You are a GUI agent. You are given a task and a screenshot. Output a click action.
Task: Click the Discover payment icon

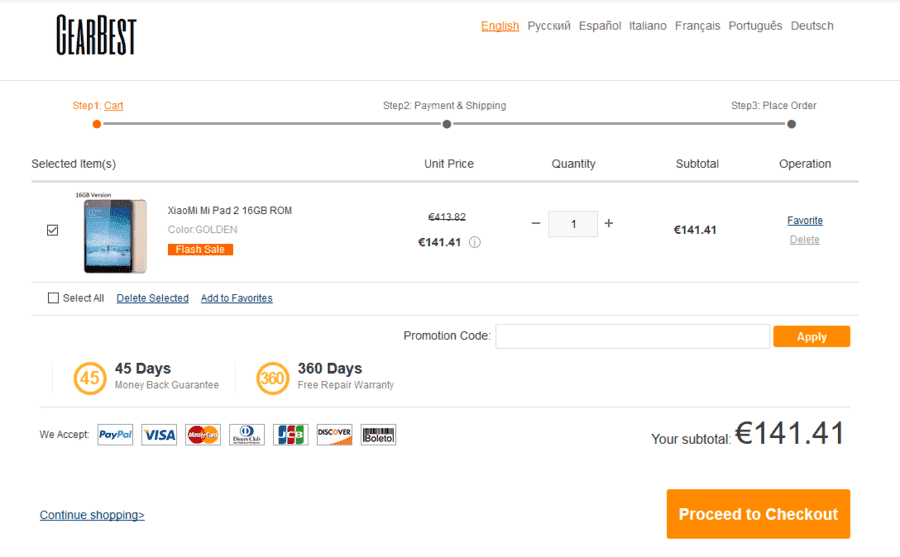335,435
